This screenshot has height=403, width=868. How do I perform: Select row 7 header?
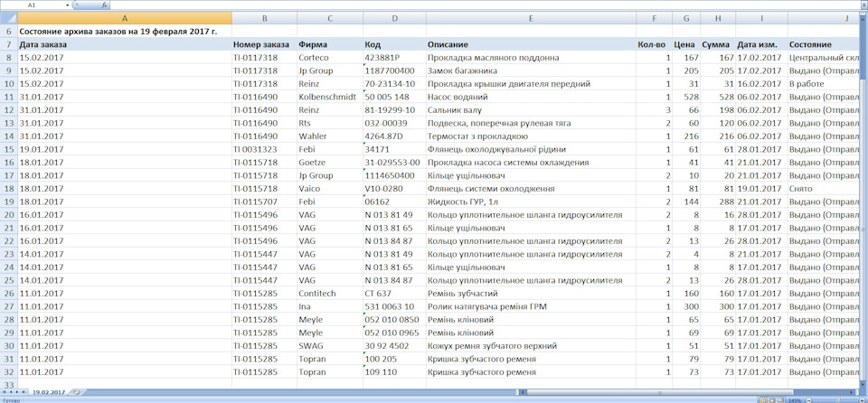[9, 44]
